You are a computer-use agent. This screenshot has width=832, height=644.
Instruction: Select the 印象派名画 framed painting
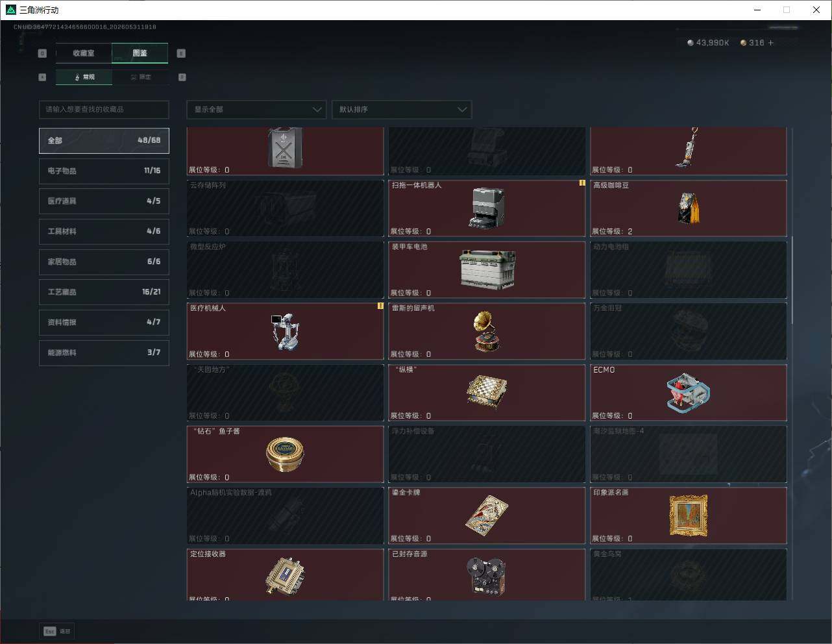click(x=689, y=515)
